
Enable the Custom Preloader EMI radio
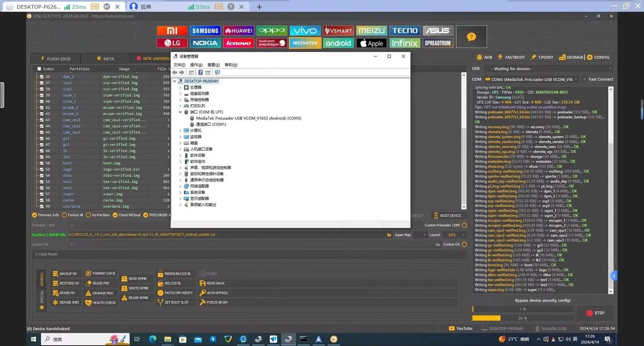click(464, 225)
